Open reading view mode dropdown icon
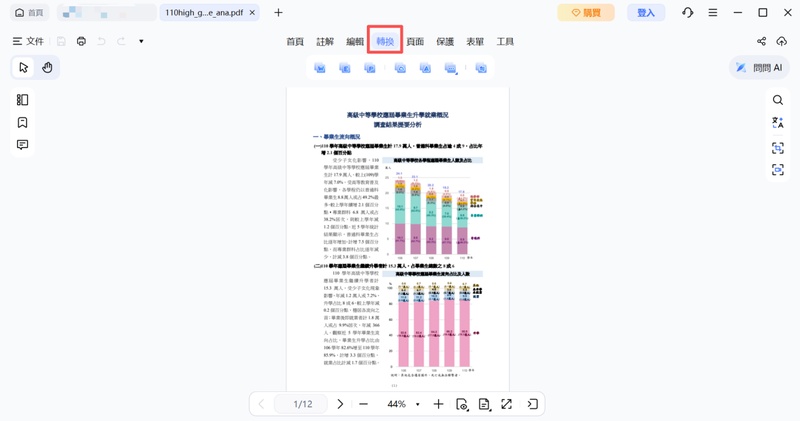This screenshot has height=421, width=800. click(462, 404)
